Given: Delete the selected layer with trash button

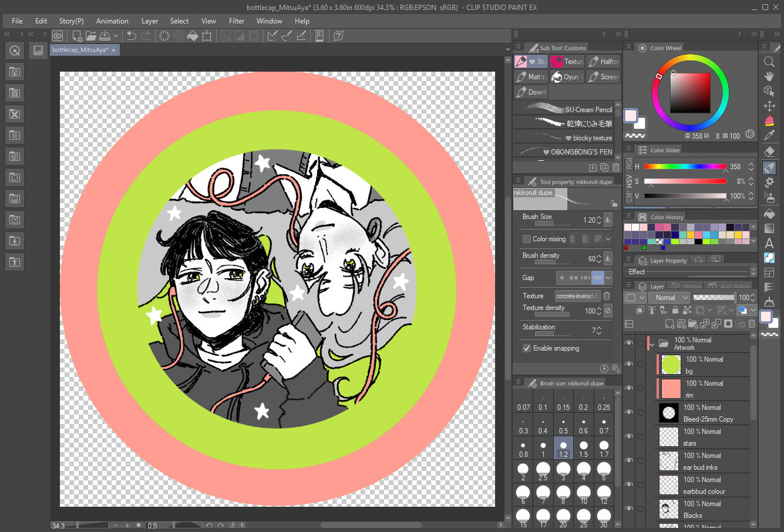Looking at the screenshot, I should click(x=751, y=324).
